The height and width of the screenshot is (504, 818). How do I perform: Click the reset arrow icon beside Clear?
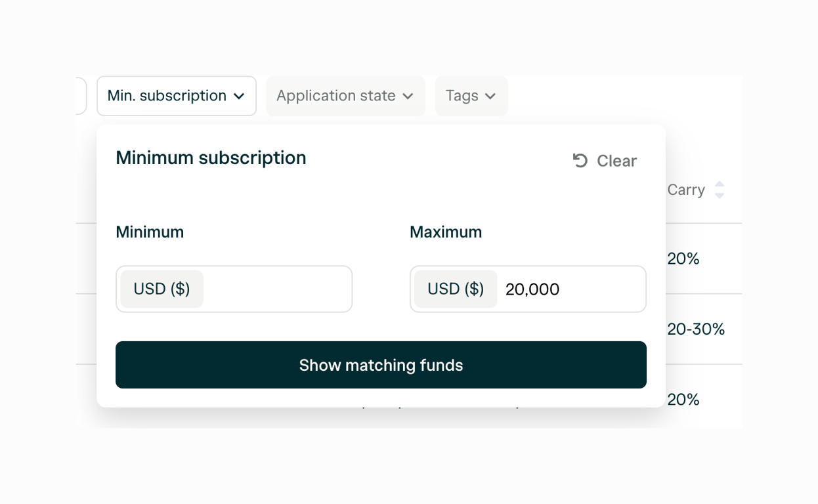pos(580,161)
